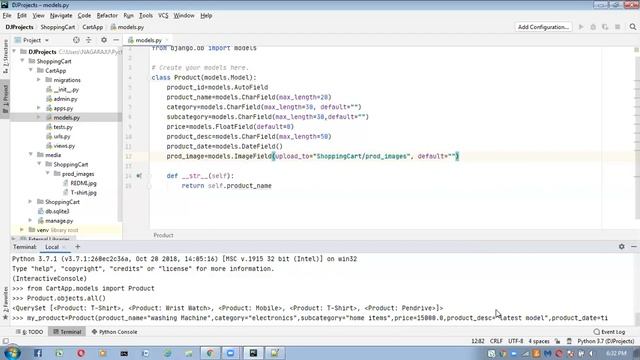Viewport: 640px width, 360px height.
Task: Open Facebook icon in taskbar
Action: pyautogui.click(x=38, y=353)
